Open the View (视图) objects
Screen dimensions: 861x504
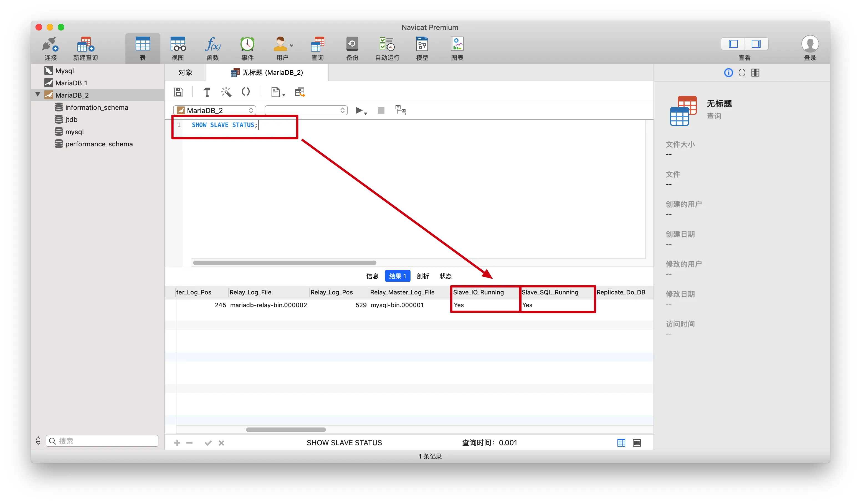pyautogui.click(x=178, y=49)
